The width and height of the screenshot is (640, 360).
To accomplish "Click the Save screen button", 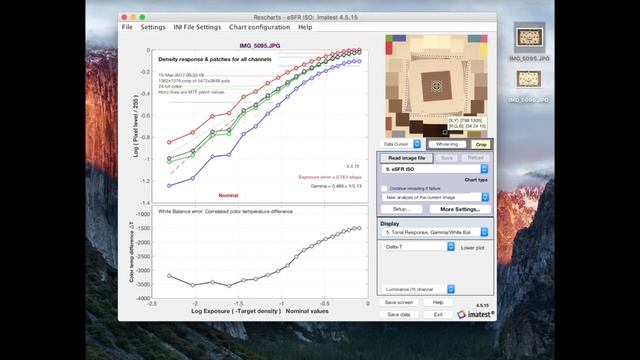I will (x=399, y=302).
